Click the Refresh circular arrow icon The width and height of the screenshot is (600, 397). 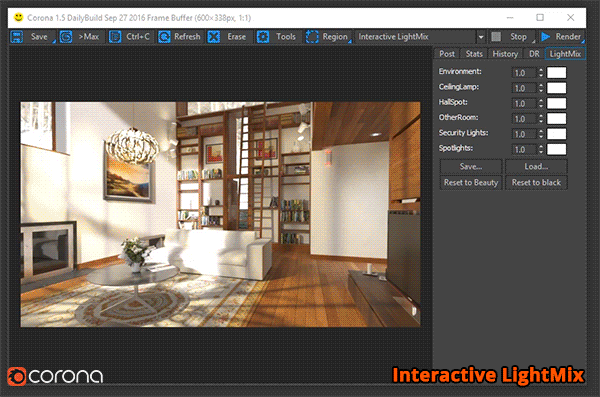click(x=164, y=37)
